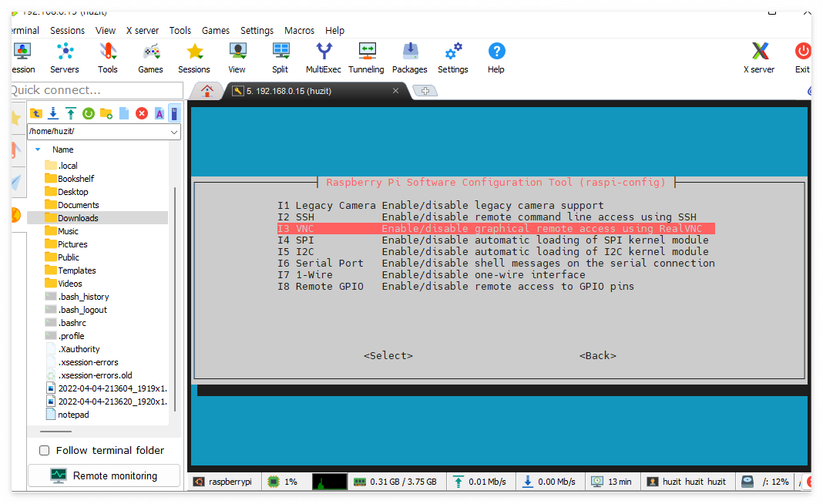Screen dimensions: 823x504
Task: Click the file list vertical scrollbar
Action: (x=175, y=299)
